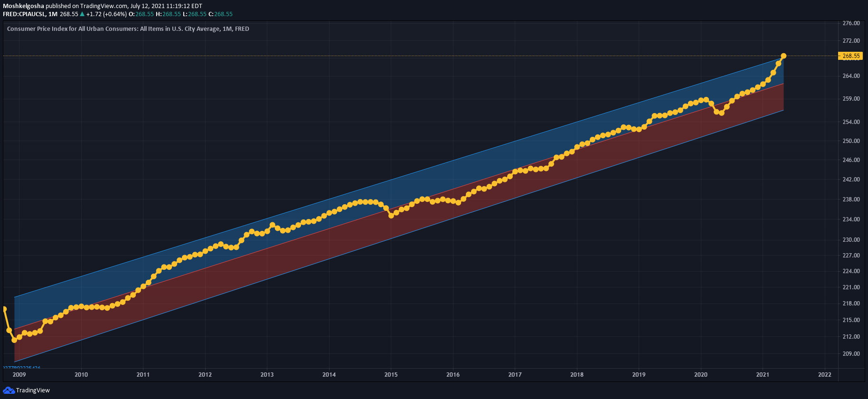
Task: Click the TradingView brand text
Action: (33, 390)
